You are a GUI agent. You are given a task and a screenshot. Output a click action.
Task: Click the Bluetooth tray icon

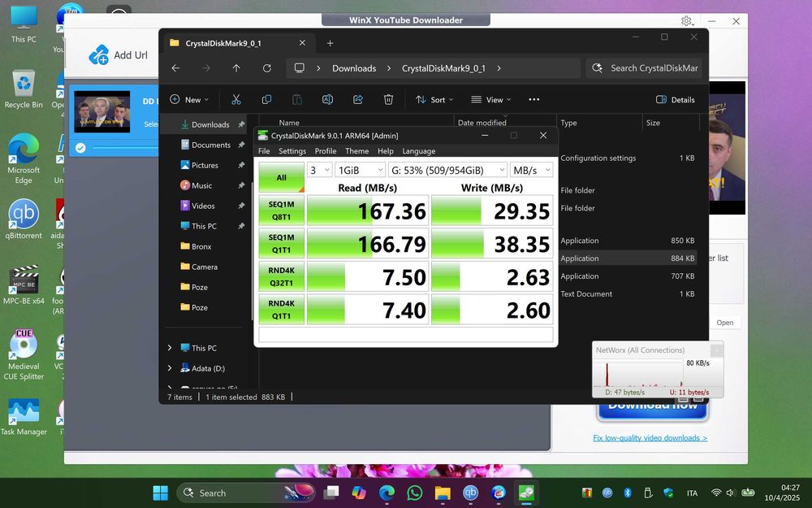[627, 493]
